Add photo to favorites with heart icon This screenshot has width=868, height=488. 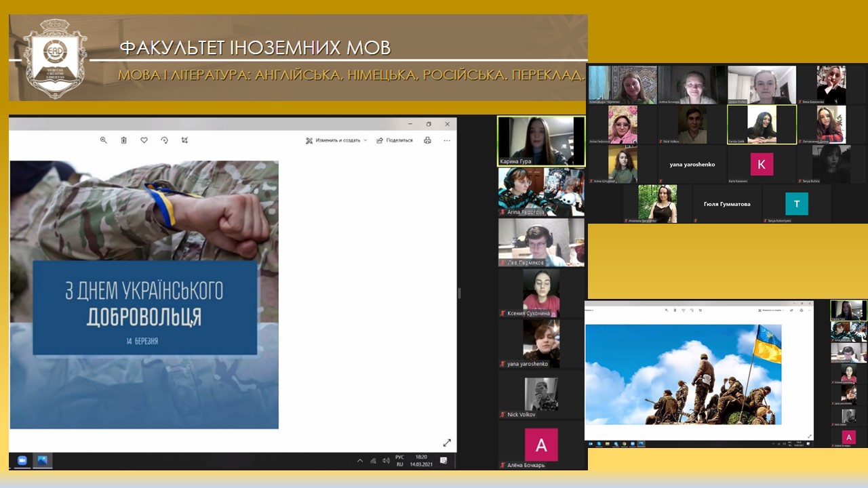click(144, 140)
